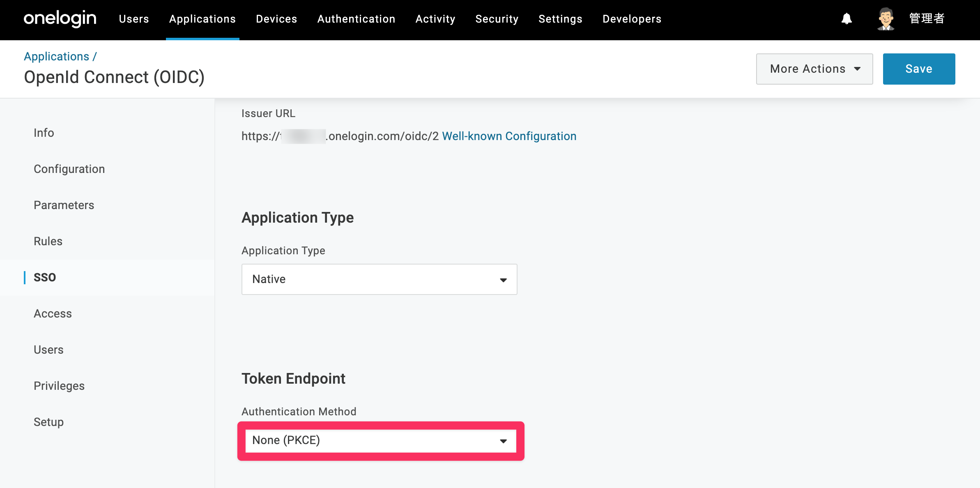Open the Activity top menu
The width and height of the screenshot is (980, 488).
(x=435, y=19)
